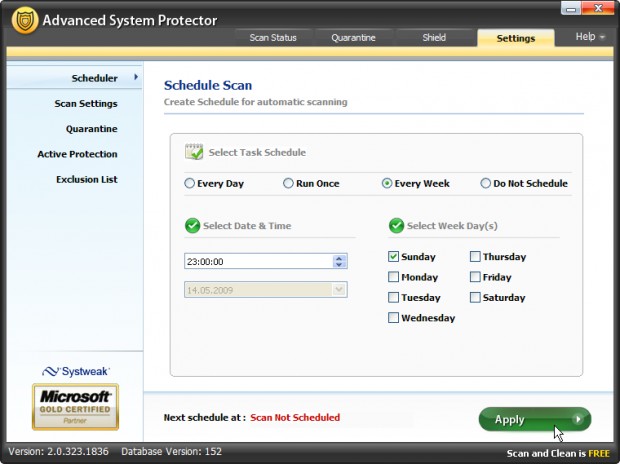Viewport: 620px width, 464px height.
Task: Open the Help dropdown menu
Action: (590, 37)
